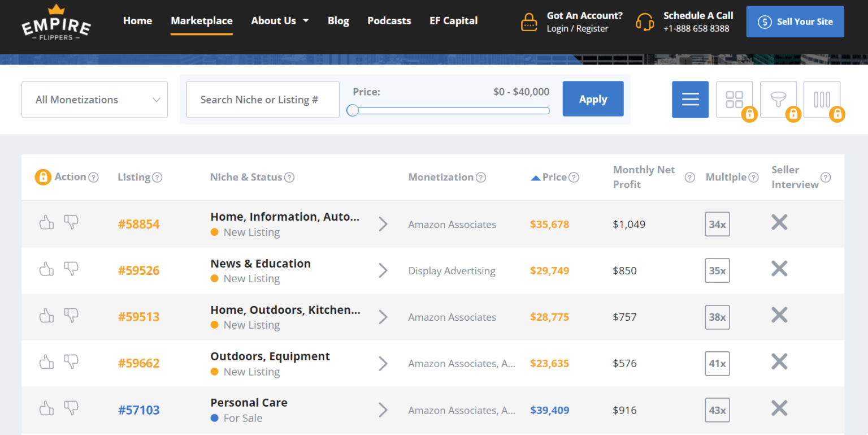Viewport: 868px width, 435px height.
Task: Give a thumbs up to listing #58854
Action: [46, 222]
